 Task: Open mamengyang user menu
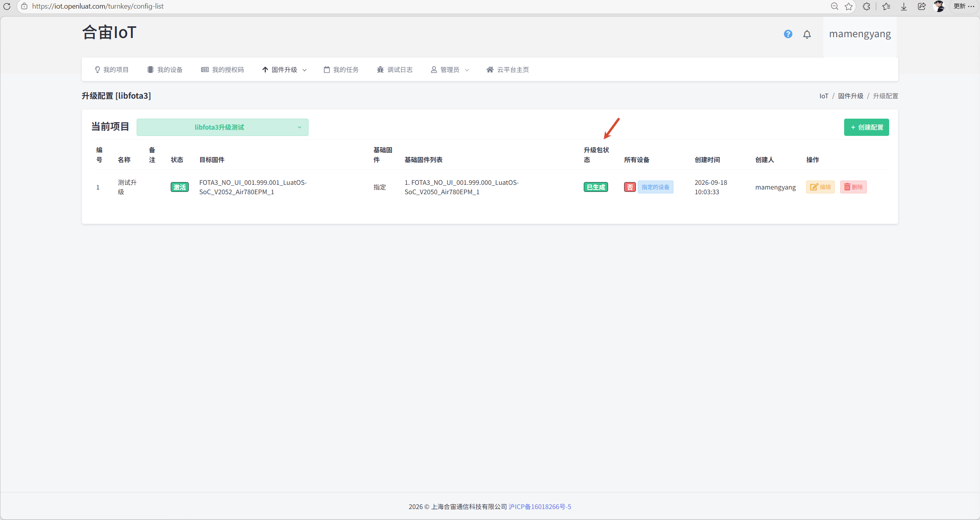pos(860,34)
